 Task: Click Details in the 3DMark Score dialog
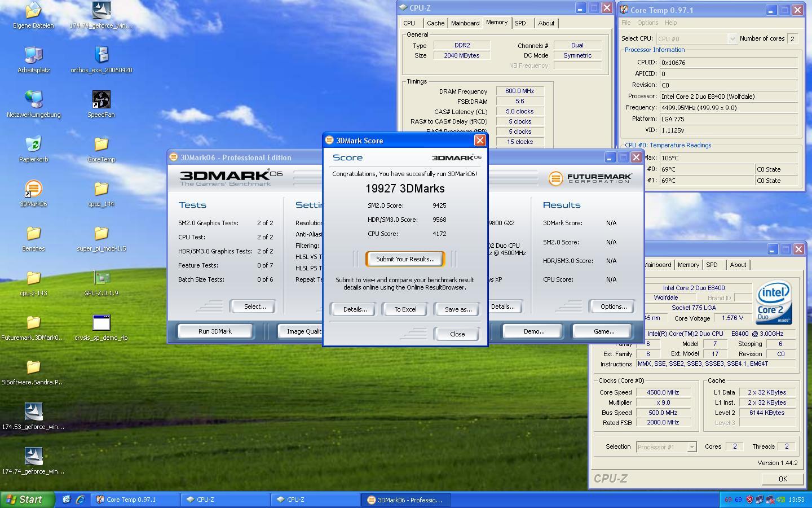pyautogui.click(x=355, y=309)
